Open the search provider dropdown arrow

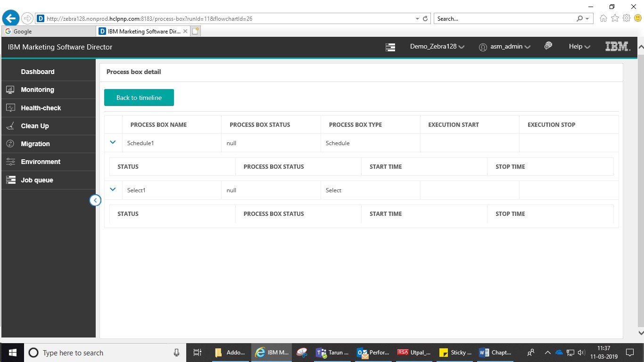(587, 19)
